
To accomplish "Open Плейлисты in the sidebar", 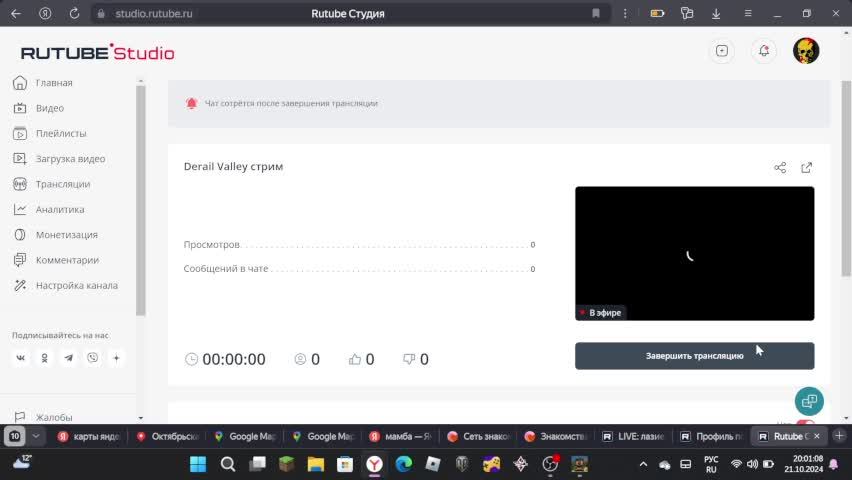I will click(50, 133).
